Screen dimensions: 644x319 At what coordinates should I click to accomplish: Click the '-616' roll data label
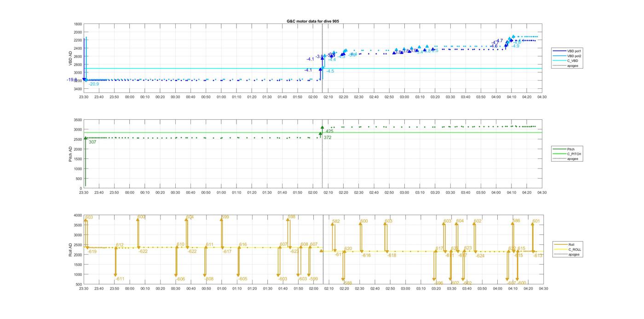pyautogui.click(x=366, y=255)
